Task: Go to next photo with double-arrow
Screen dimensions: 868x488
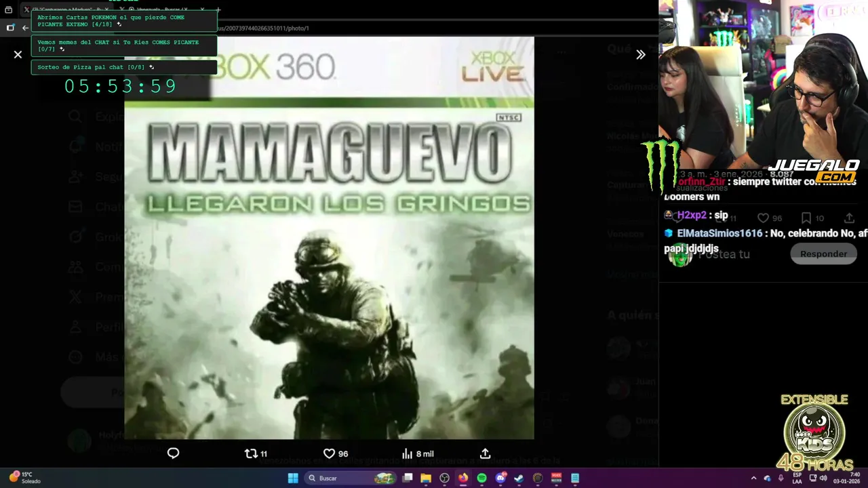Action: click(x=640, y=54)
